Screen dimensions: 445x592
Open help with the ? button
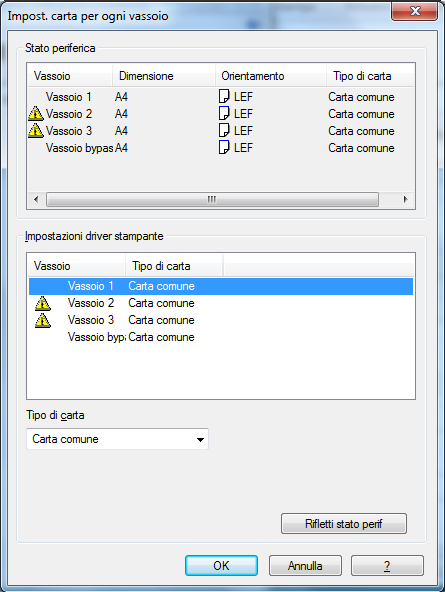tap(387, 566)
